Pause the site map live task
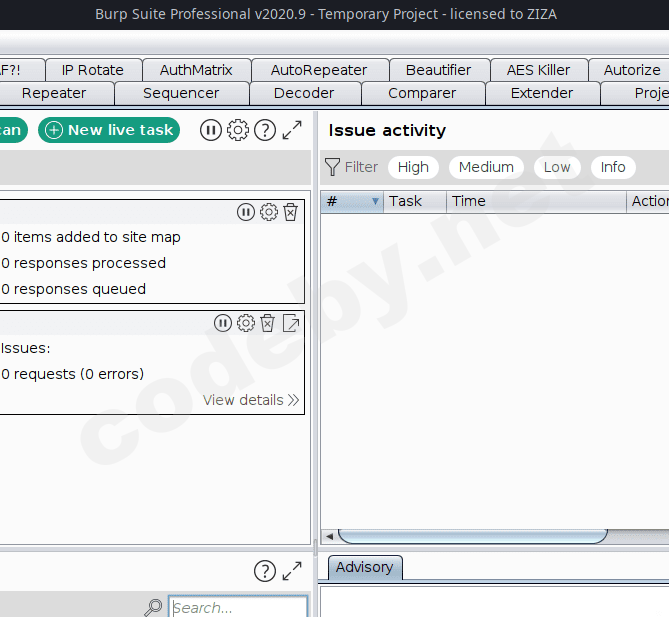Viewport: 669px width, 617px height. click(x=246, y=212)
